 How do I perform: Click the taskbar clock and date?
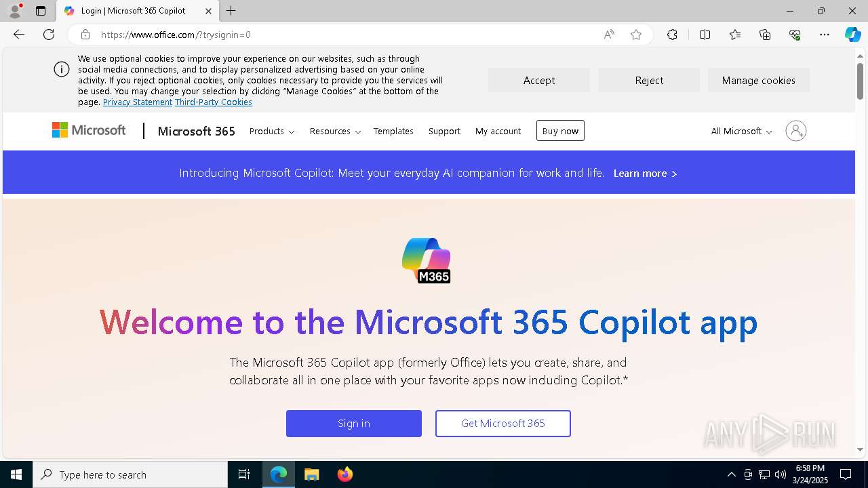click(810, 474)
